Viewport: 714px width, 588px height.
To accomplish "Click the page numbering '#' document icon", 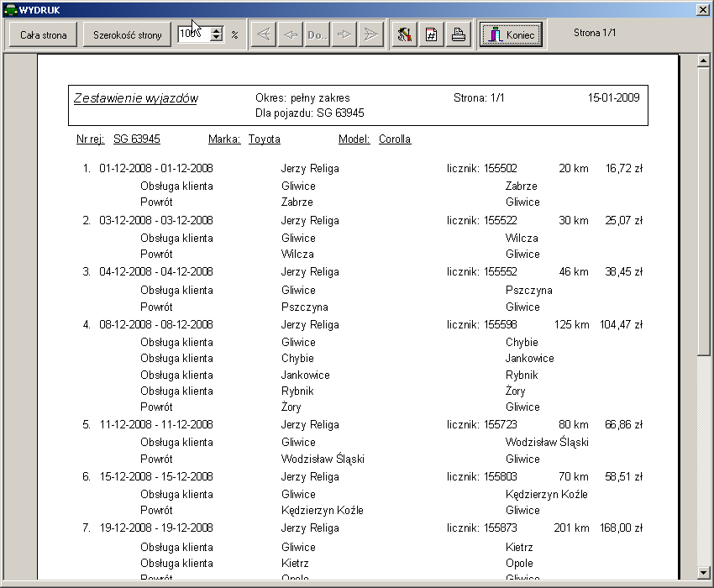I will click(x=431, y=34).
